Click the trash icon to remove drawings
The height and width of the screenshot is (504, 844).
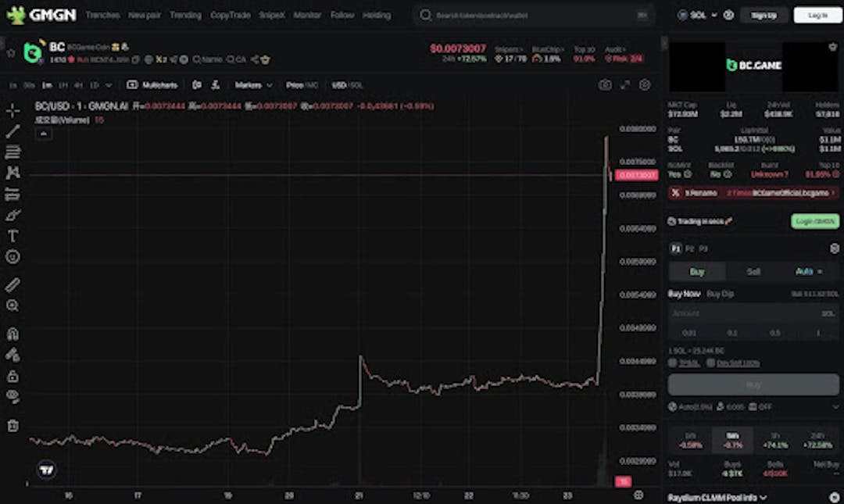(13, 426)
